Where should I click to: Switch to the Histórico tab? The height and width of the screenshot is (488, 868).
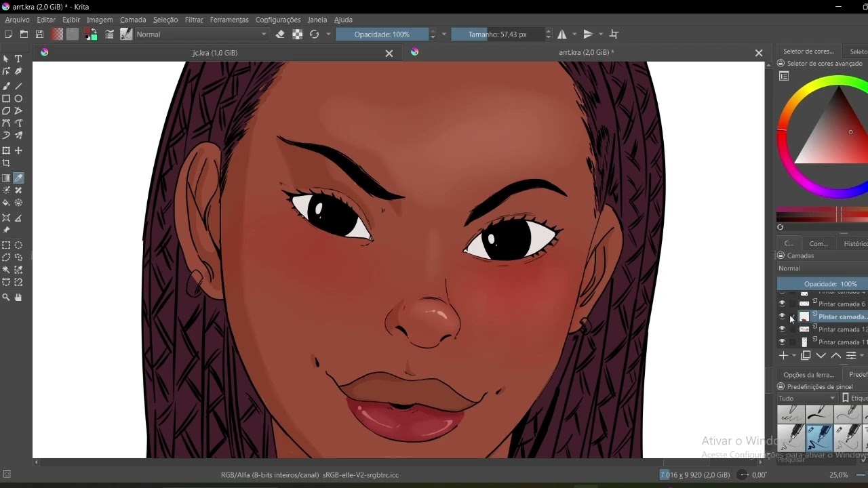(854, 243)
